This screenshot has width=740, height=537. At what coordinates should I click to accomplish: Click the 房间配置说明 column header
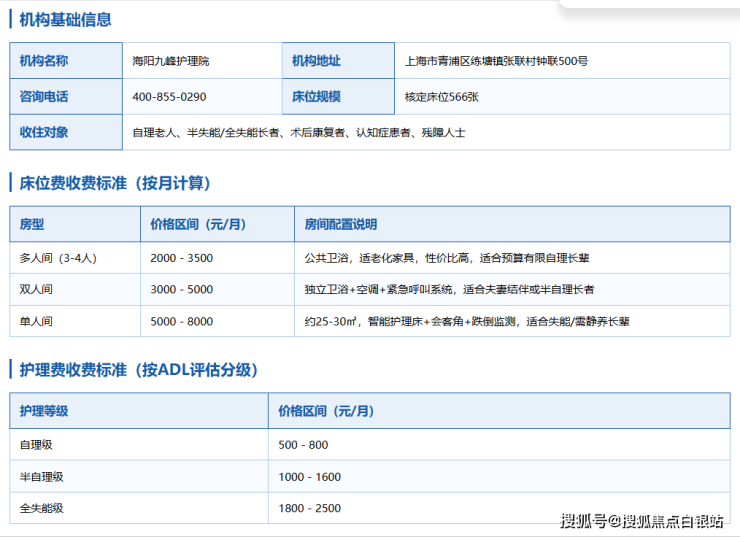(513, 224)
